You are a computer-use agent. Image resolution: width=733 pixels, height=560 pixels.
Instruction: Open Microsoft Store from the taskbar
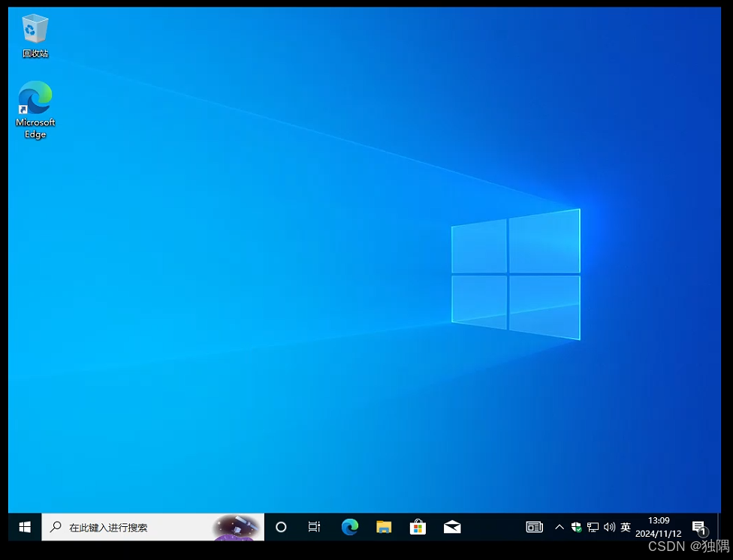(418, 527)
